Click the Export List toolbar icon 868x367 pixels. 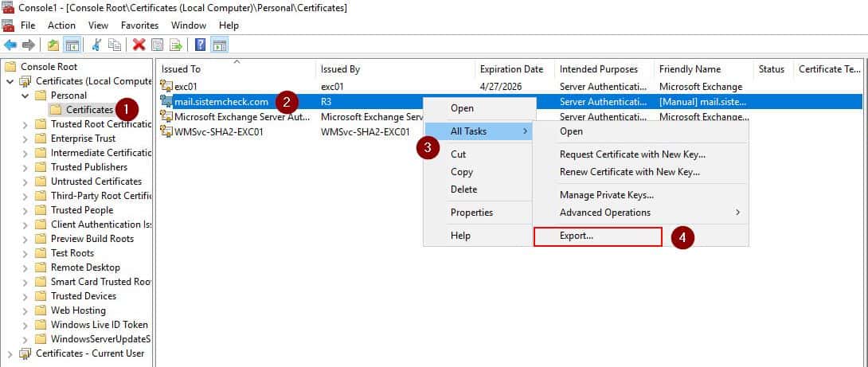175,45
